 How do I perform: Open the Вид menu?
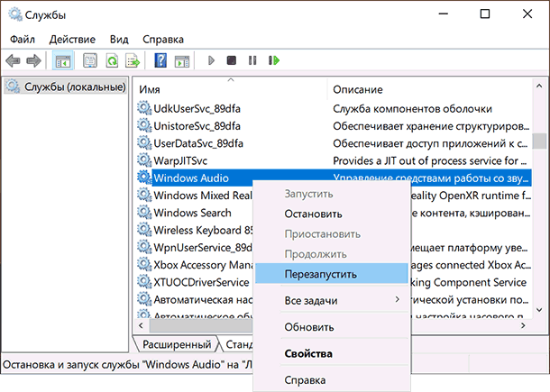click(119, 40)
